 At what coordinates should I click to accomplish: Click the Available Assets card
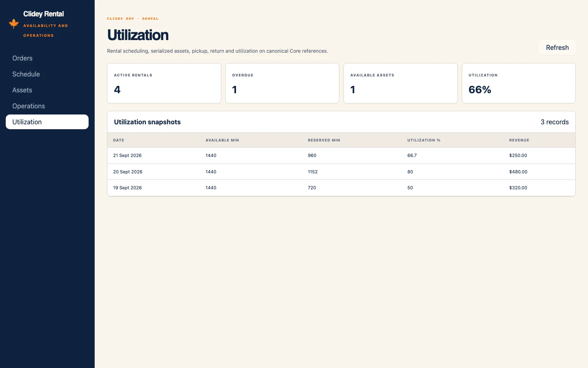coord(401,83)
